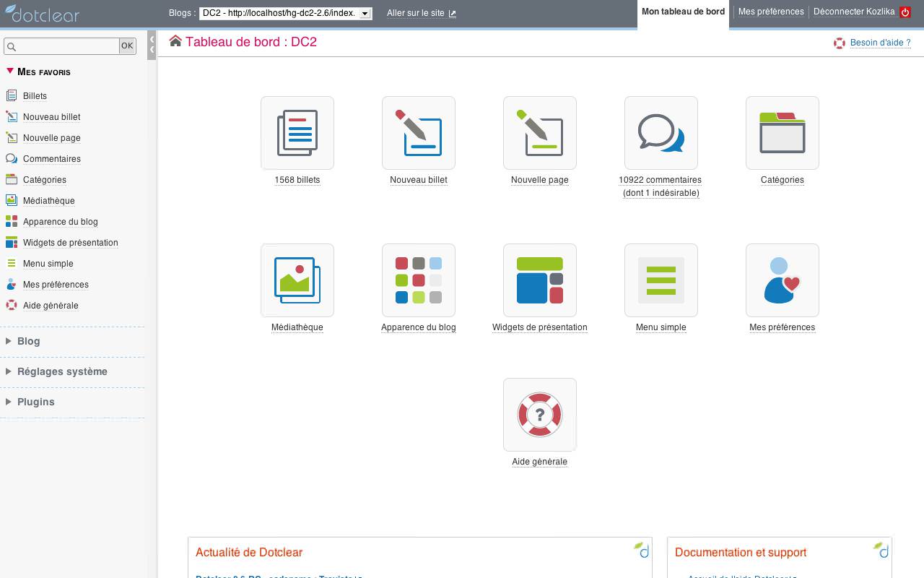
Task: Click the Apparence du blog grid icon
Action: (x=418, y=280)
